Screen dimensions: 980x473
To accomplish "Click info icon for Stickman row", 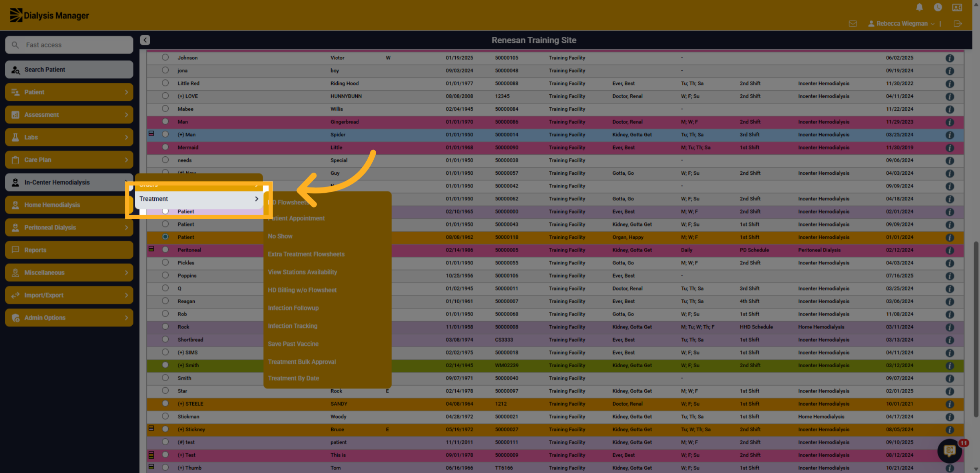I will pos(950,417).
